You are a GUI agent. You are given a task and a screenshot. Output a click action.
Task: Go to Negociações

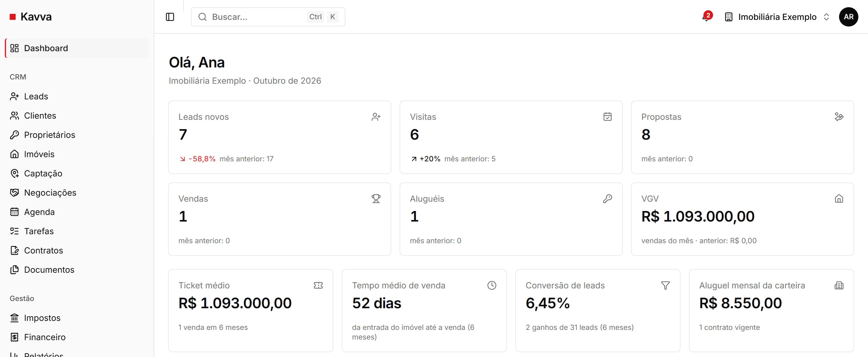click(x=77, y=192)
